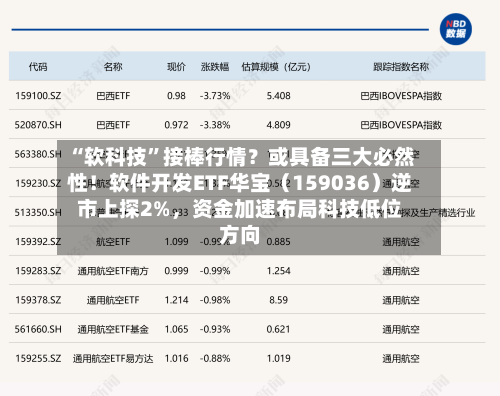The height and width of the screenshot is (396, 500).
Task: Click 通用航空ETF name in 159378.SZ row
Action: [x=113, y=300]
